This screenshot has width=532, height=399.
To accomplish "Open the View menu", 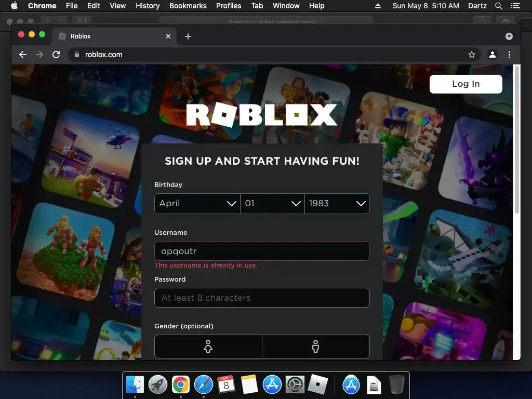I will pyautogui.click(x=118, y=6).
